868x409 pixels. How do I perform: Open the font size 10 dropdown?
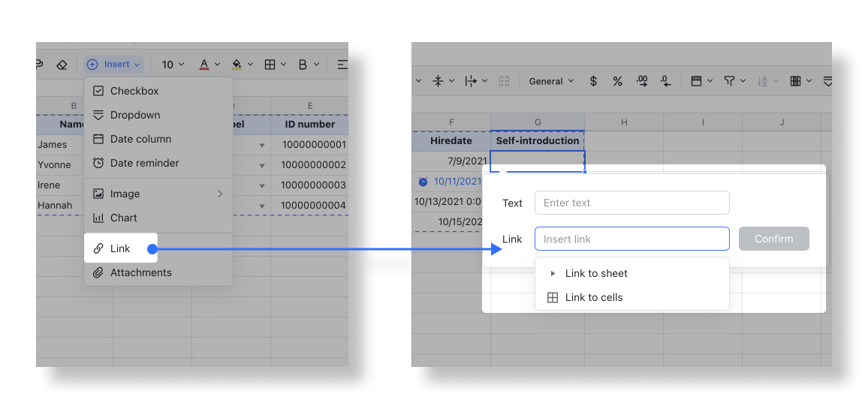coord(173,65)
